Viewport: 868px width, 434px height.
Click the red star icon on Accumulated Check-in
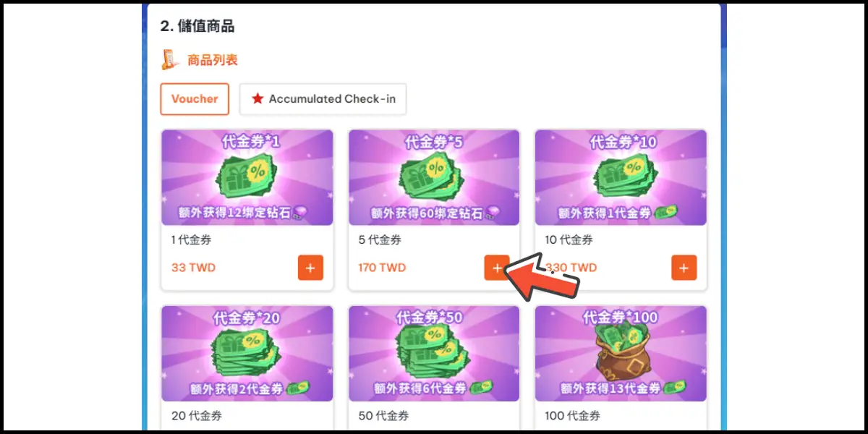[258, 99]
